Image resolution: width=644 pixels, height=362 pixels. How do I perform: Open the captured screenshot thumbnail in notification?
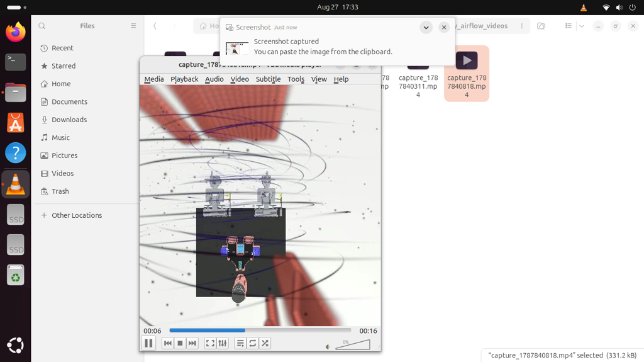pyautogui.click(x=237, y=48)
